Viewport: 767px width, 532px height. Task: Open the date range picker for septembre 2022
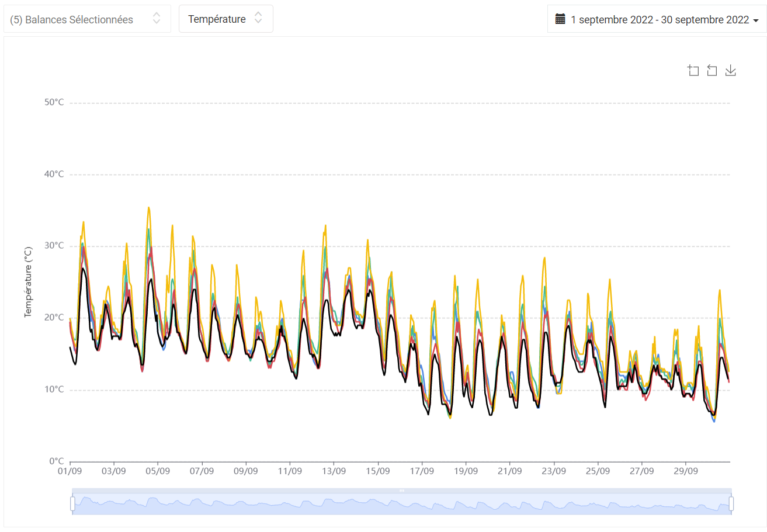(x=657, y=19)
